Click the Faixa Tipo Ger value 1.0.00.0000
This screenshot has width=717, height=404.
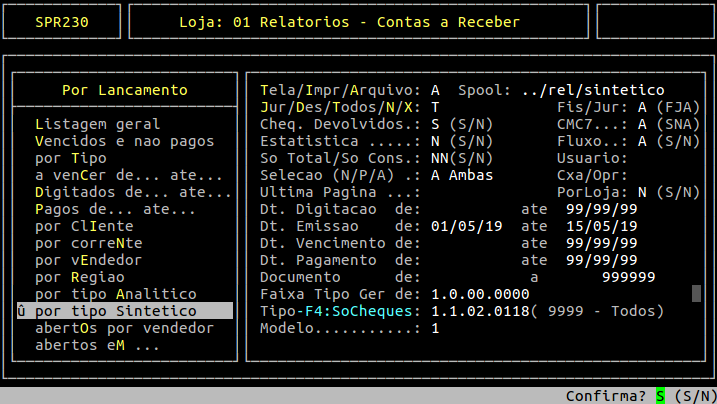point(481,294)
